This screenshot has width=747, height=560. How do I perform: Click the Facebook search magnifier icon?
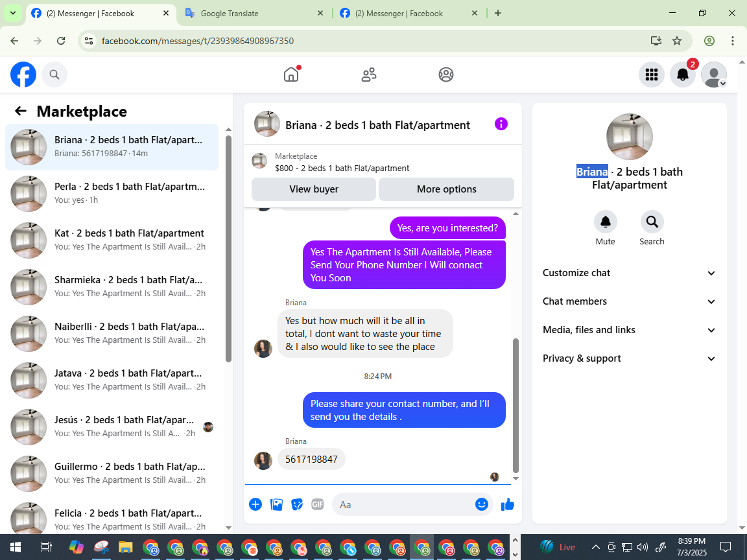coord(54,75)
